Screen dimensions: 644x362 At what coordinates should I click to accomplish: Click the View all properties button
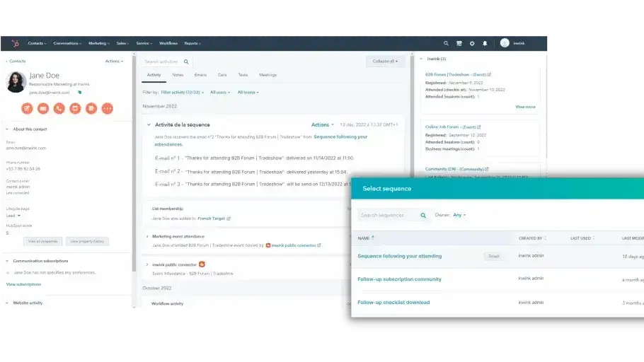42,241
